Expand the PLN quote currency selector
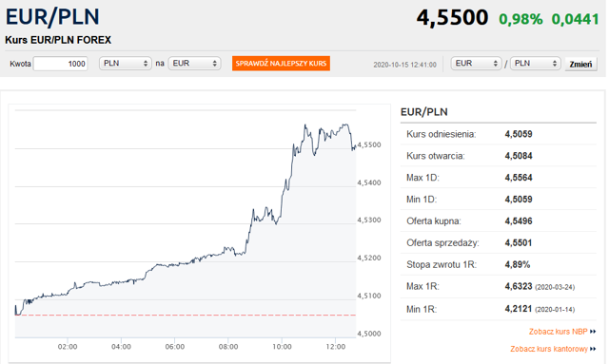 click(535, 64)
